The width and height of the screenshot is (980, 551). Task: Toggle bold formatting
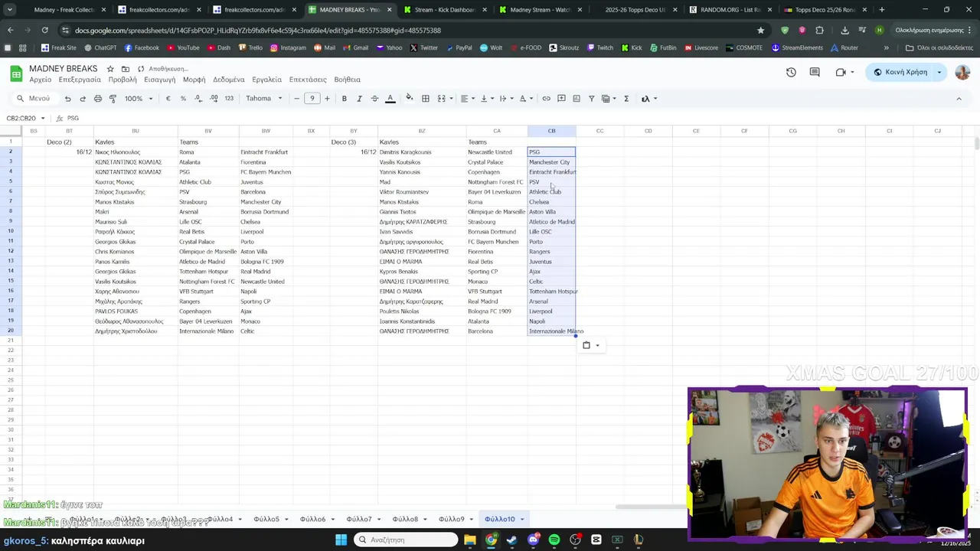(x=345, y=99)
